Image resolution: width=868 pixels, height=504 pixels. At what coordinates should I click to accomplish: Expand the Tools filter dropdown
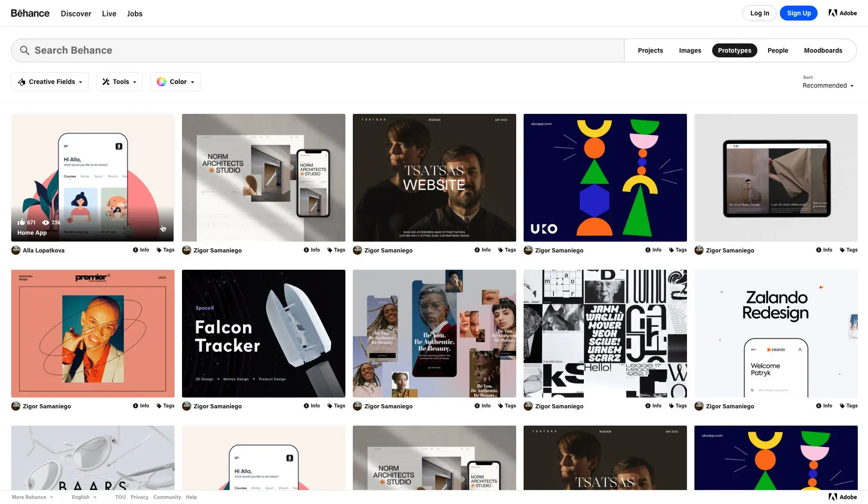[x=119, y=82]
